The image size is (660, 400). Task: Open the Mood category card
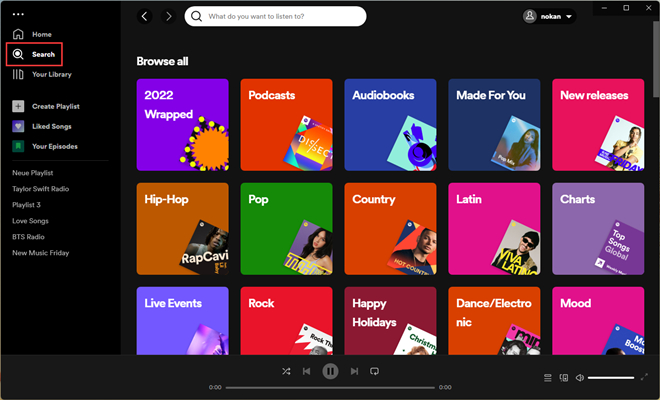[x=598, y=321]
